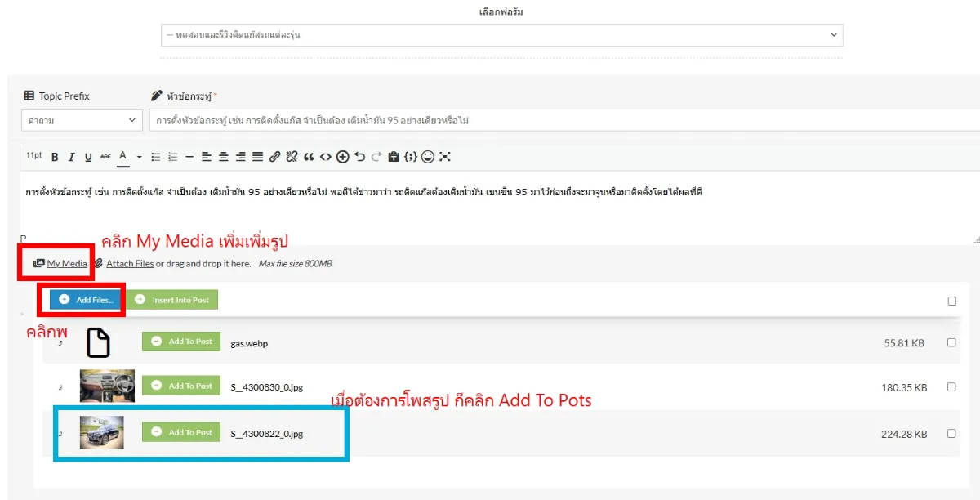Center align the text
The image size is (980, 500).
coord(223,157)
